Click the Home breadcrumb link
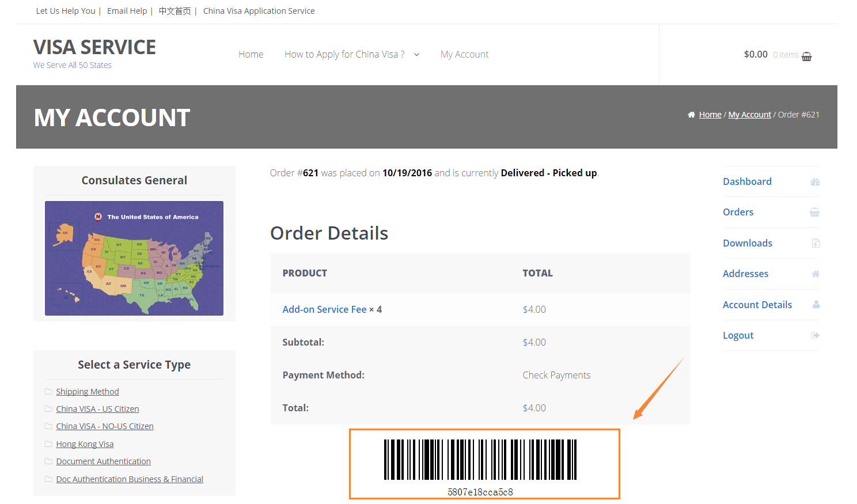Viewport: 857px width, 504px height. (x=710, y=115)
